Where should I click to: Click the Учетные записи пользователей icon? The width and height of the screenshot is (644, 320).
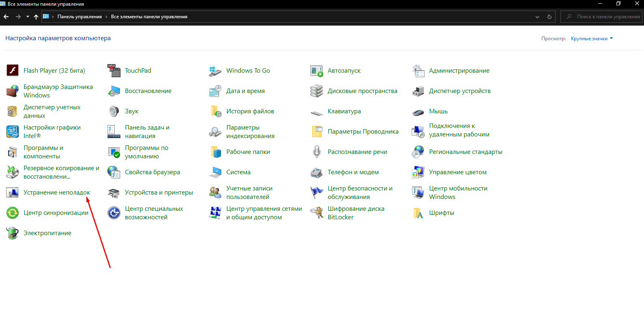click(x=215, y=192)
